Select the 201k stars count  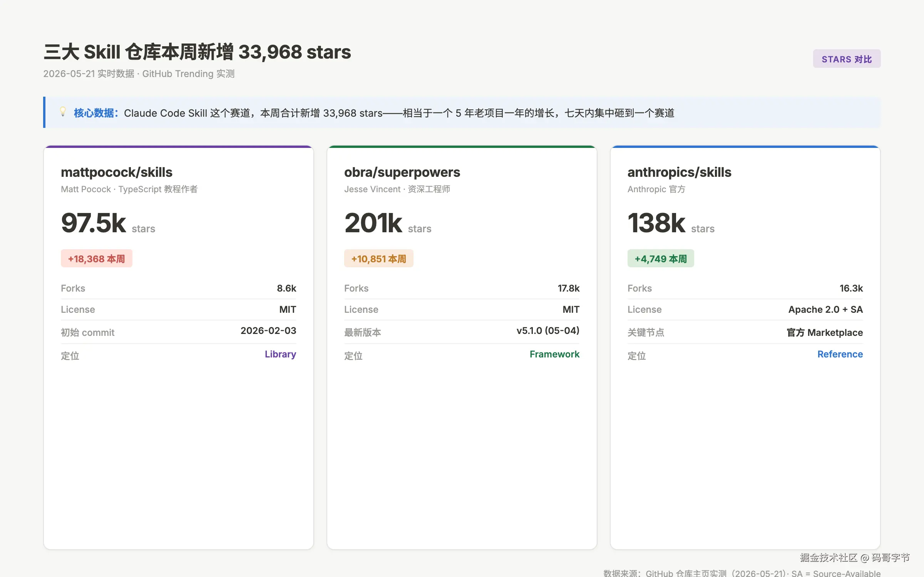373,223
